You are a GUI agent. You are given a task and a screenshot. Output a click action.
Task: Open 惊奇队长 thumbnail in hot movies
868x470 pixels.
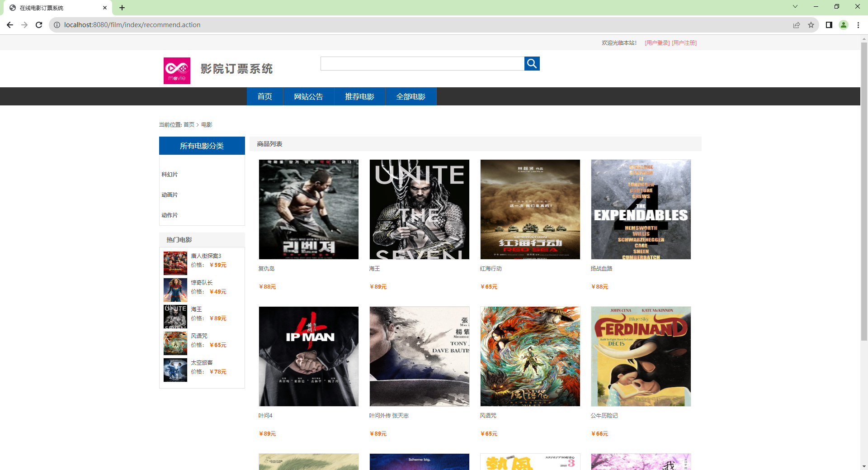pyautogui.click(x=175, y=290)
